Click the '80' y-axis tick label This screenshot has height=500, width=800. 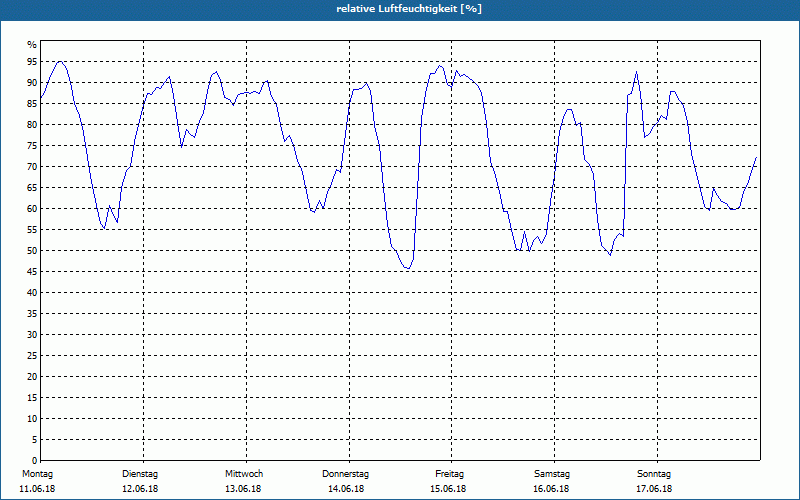coord(32,124)
